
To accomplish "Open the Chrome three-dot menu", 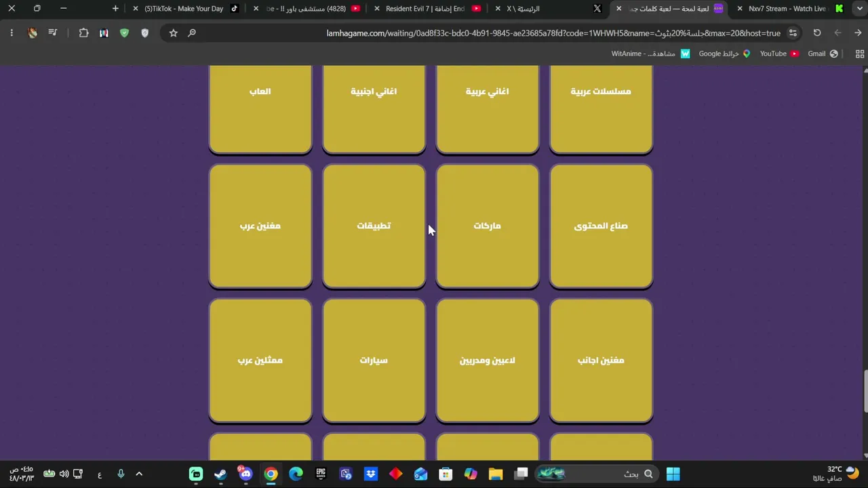I will [x=12, y=33].
